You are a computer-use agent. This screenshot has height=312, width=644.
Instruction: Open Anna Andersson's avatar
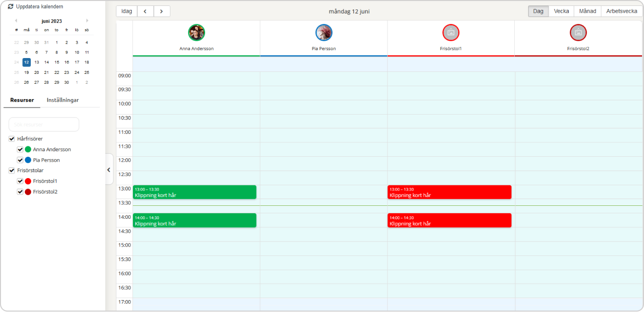(196, 32)
